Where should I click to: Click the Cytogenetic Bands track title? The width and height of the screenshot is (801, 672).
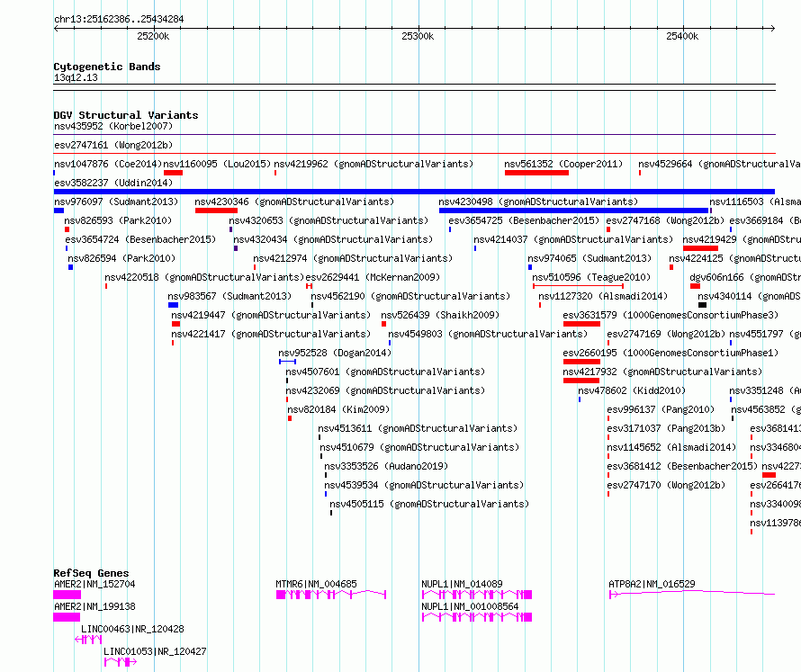[107, 67]
